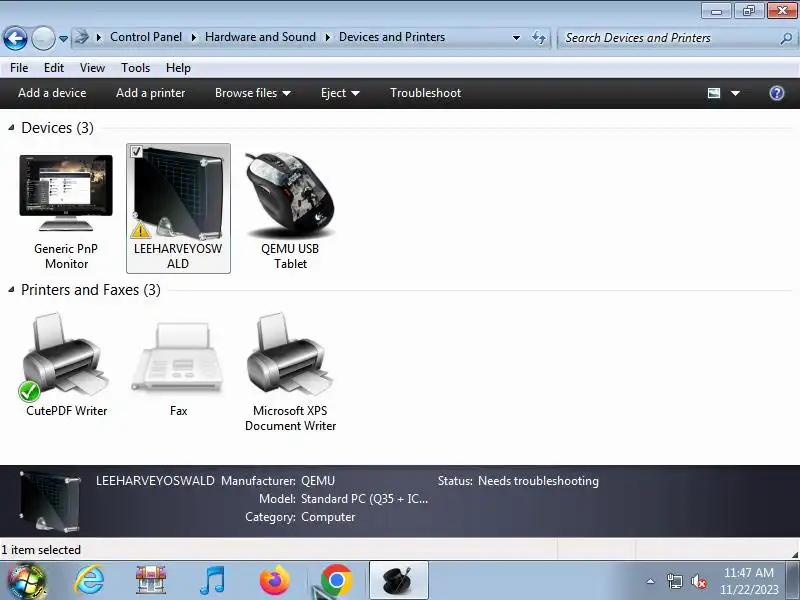Image resolution: width=800 pixels, height=600 pixels.
Task: Open Google Chrome from the taskbar
Action: tap(337, 580)
